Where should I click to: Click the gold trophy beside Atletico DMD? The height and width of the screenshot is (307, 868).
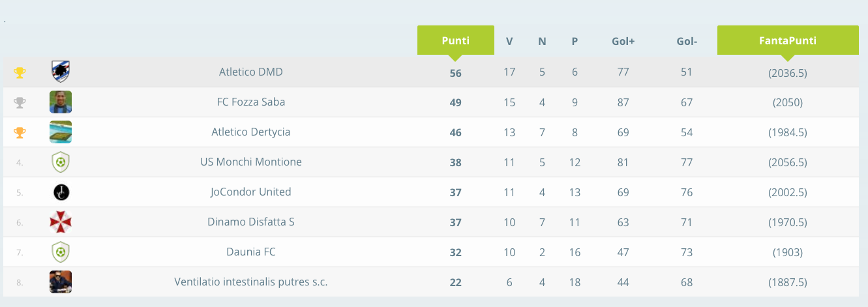[20, 72]
